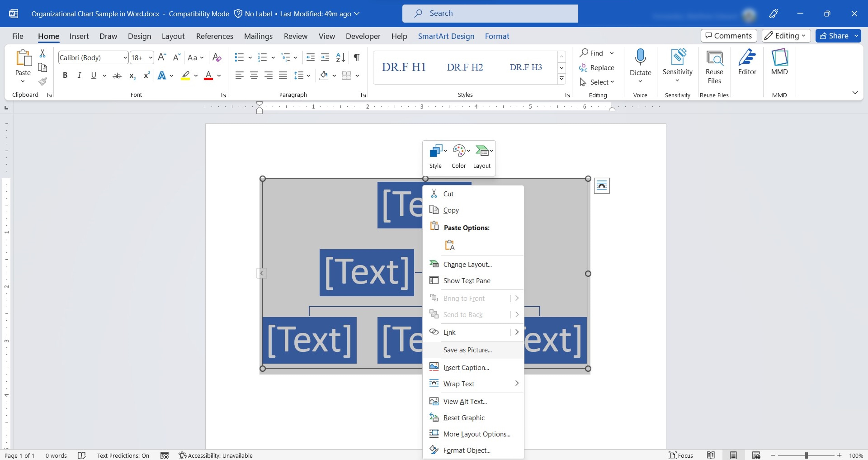Click the Search box in title bar
Image resolution: width=868 pixels, height=460 pixels.
pyautogui.click(x=490, y=13)
